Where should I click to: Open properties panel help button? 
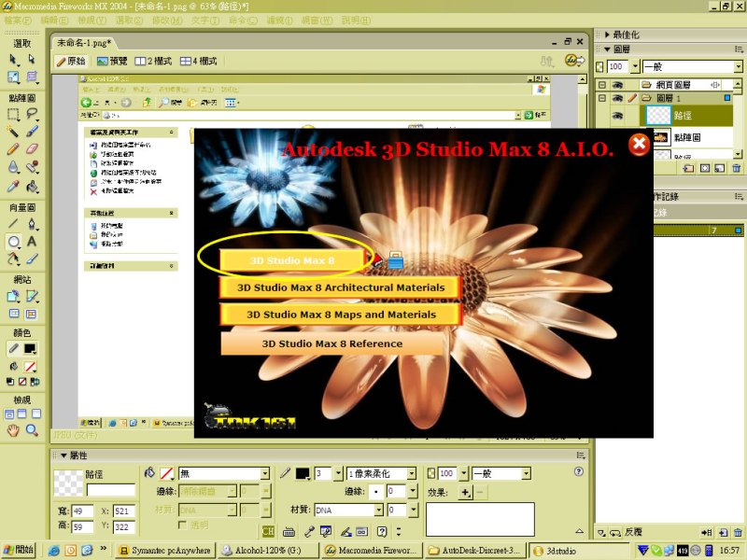578,471
